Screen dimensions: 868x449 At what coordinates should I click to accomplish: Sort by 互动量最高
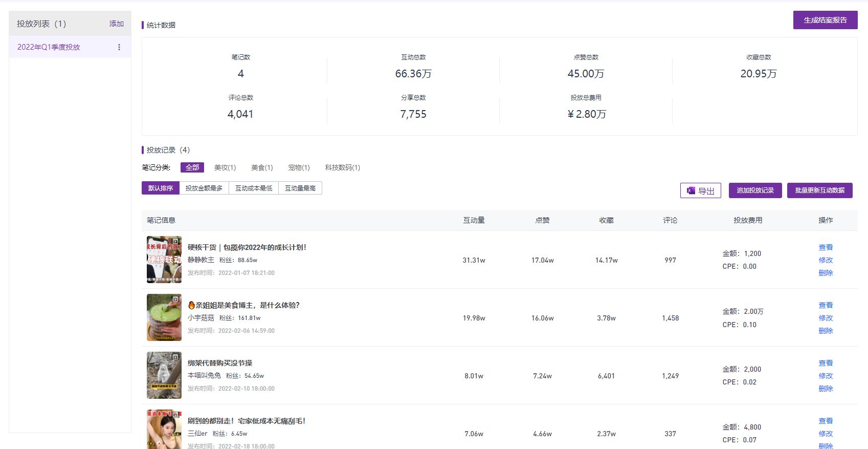300,188
